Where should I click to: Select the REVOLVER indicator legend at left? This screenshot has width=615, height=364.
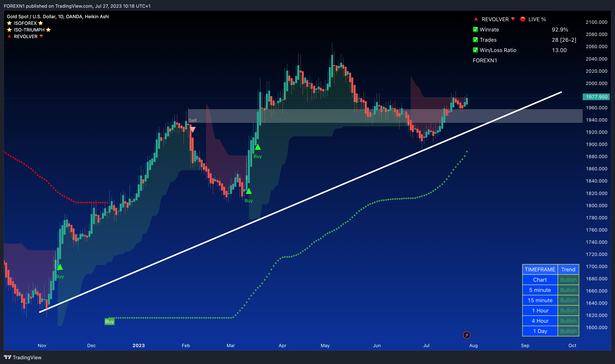coord(25,36)
